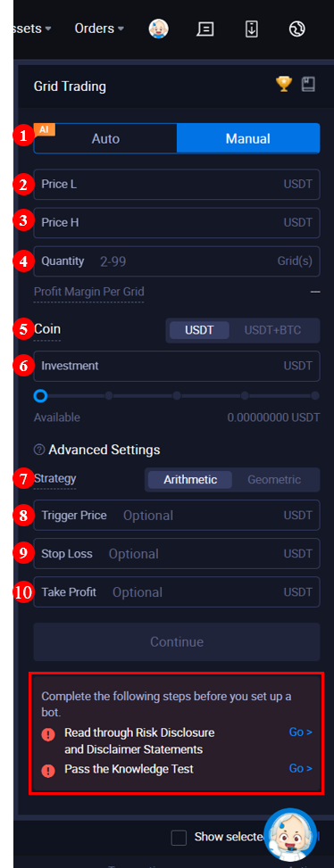
Task: Switch to the Auto tab
Action: tap(105, 138)
